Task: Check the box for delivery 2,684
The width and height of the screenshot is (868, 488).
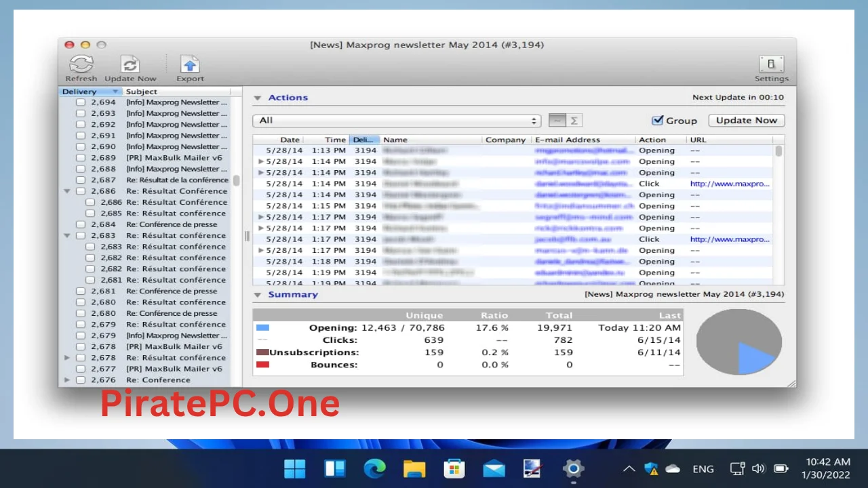Action: [81, 224]
